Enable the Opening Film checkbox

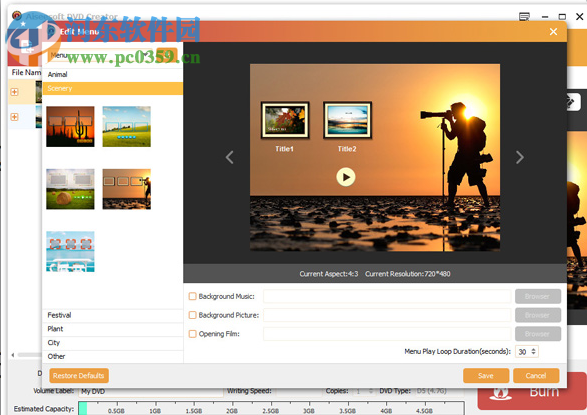(192, 334)
